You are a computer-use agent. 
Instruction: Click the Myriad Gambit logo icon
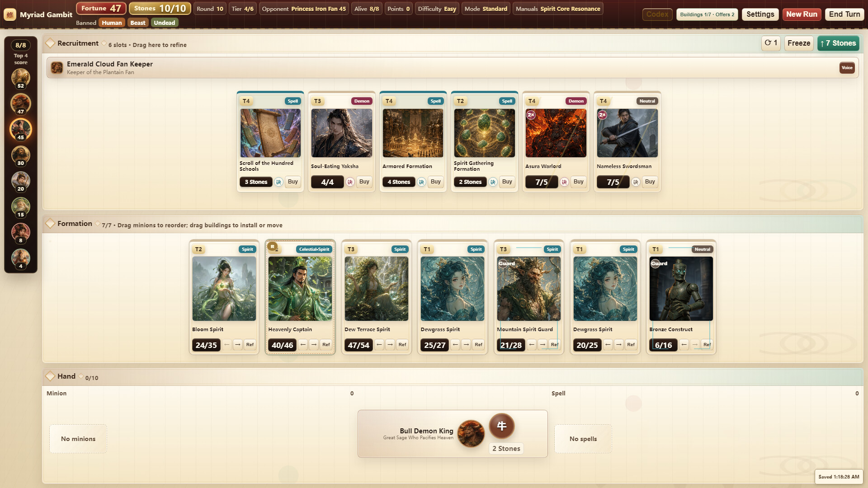pyautogui.click(x=10, y=14)
